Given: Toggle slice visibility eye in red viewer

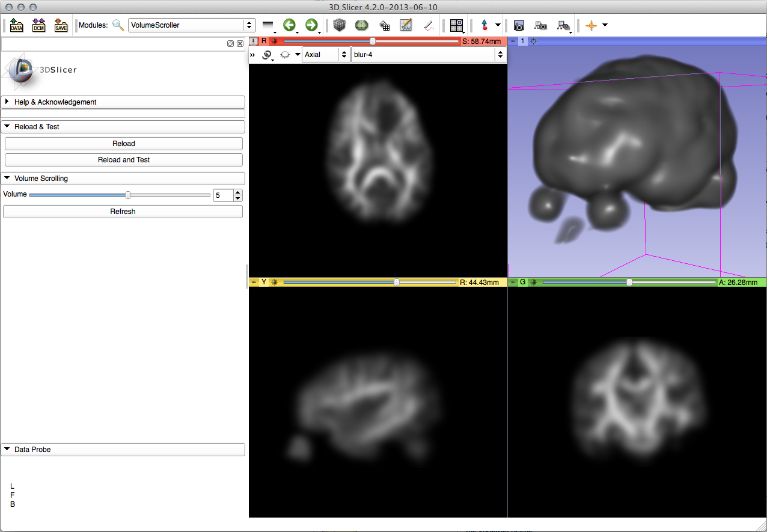Looking at the screenshot, I should (x=285, y=55).
